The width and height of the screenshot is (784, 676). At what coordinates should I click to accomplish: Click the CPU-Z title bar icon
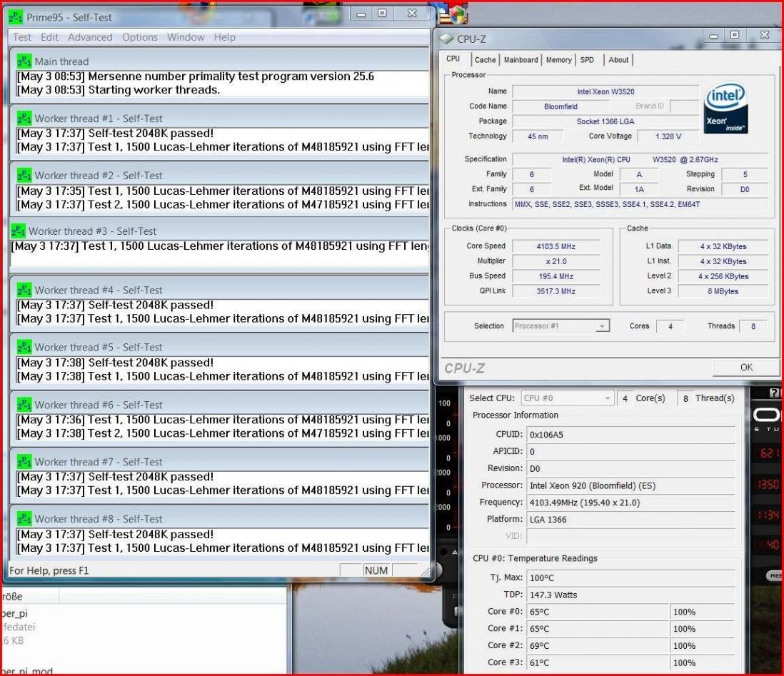click(446, 39)
